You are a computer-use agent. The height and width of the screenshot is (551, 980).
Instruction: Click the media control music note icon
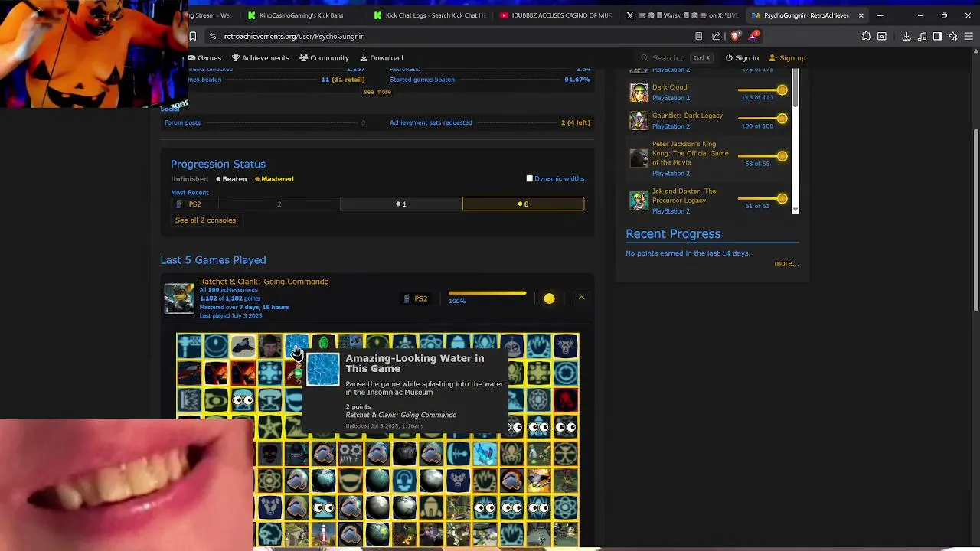coord(922,36)
